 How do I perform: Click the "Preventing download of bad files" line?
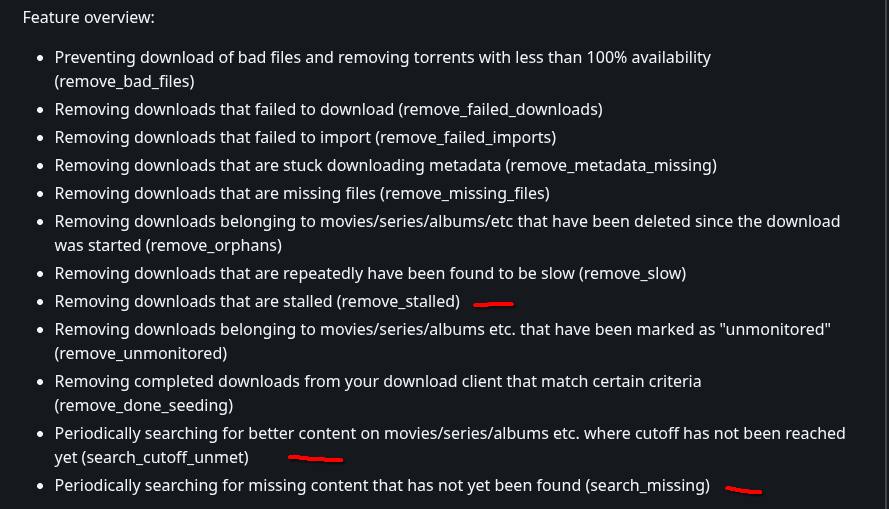(382, 57)
